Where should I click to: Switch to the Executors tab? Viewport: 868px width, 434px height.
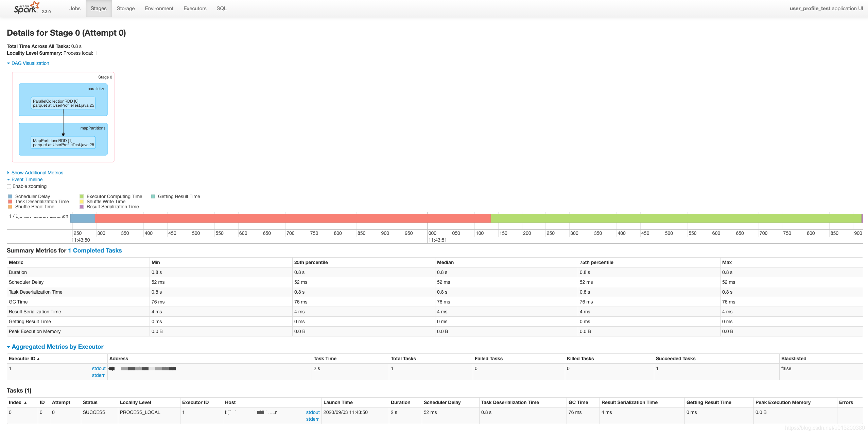(195, 8)
